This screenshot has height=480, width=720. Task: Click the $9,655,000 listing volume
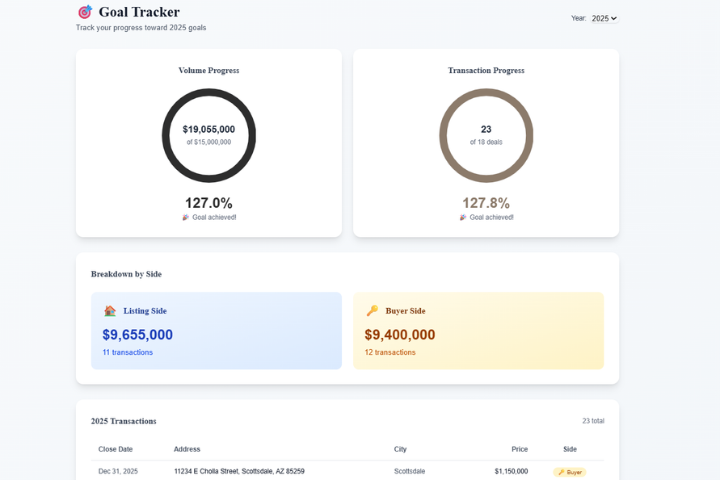(138, 335)
